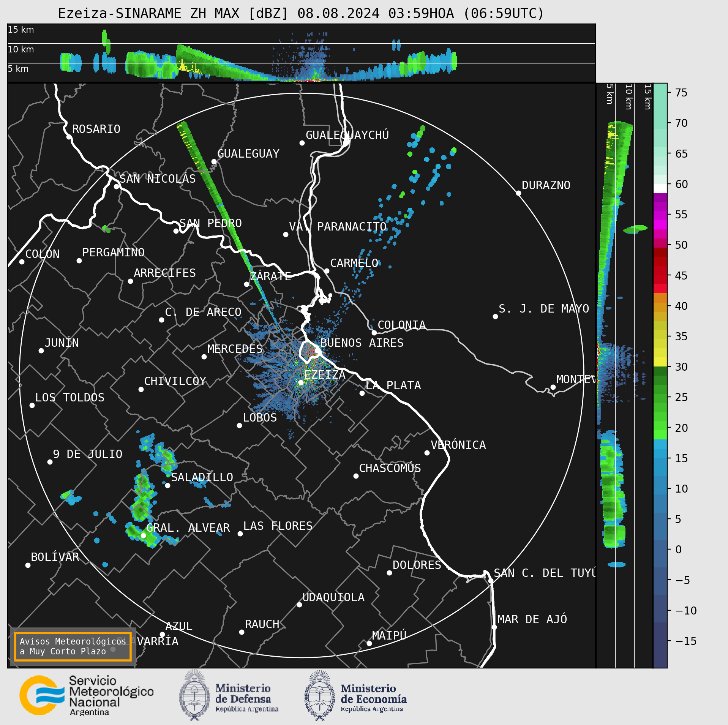Click the COLONIA label
The width and height of the screenshot is (728, 725).
[402, 325]
